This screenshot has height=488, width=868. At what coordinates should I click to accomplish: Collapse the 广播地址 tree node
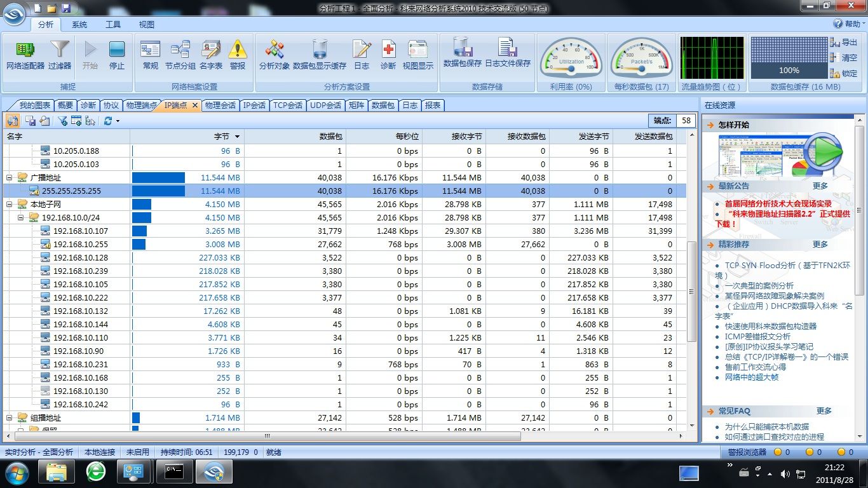10,178
